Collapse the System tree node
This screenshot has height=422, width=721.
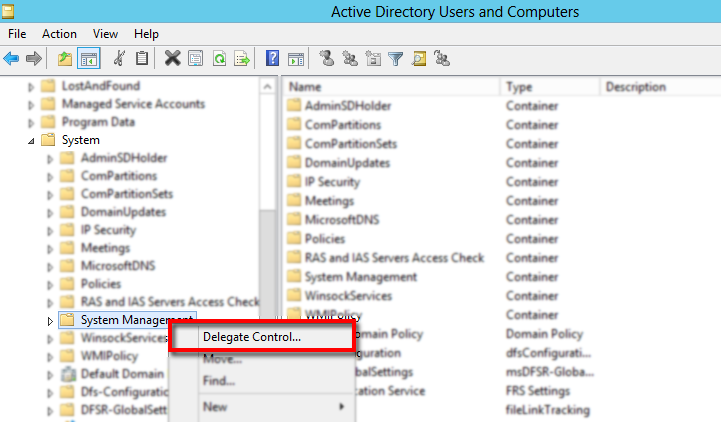point(31,141)
